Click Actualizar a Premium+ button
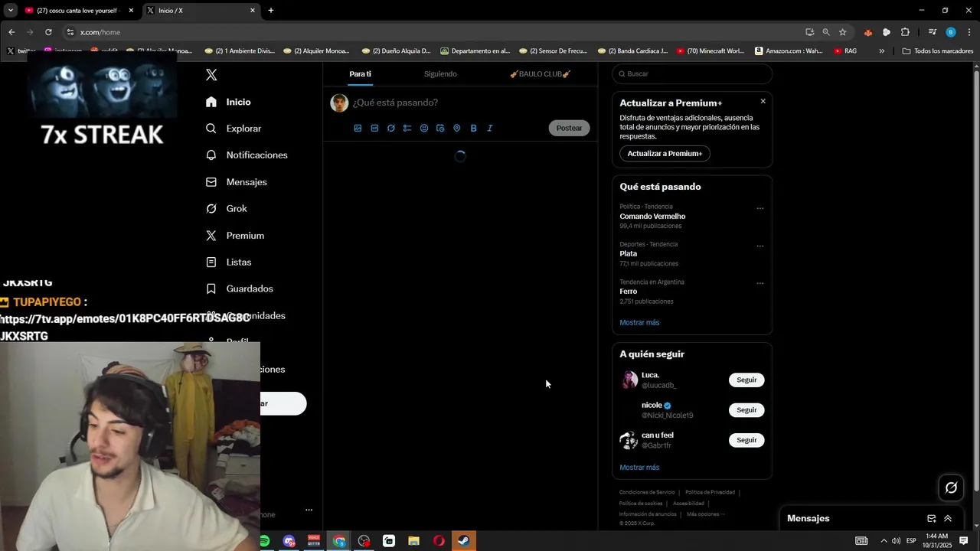This screenshot has height=551, width=980. tap(665, 154)
